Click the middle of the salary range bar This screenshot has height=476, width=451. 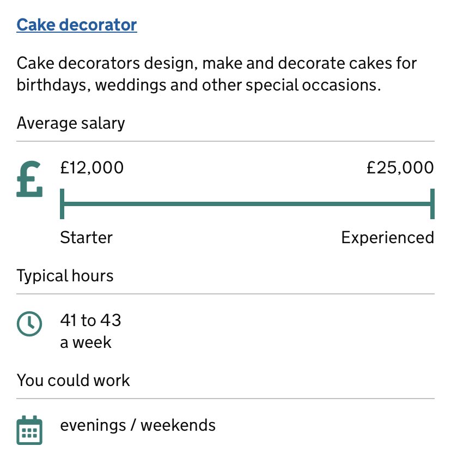click(247, 204)
